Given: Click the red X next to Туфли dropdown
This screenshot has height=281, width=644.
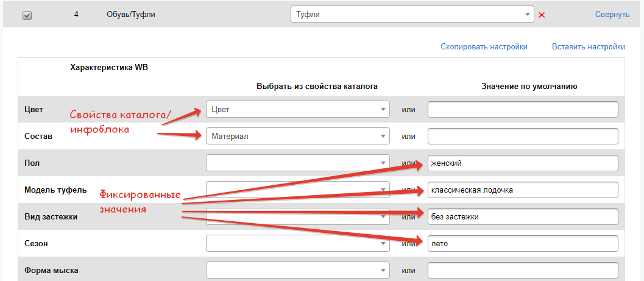Looking at the screenshot, I should pos(542,15).
